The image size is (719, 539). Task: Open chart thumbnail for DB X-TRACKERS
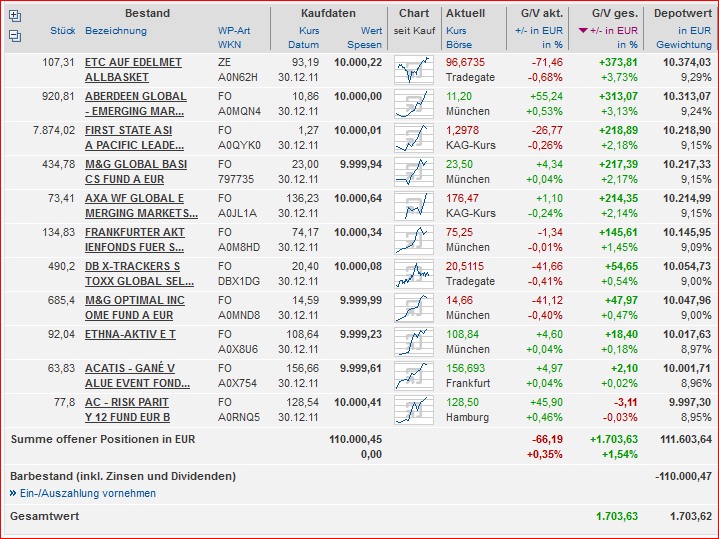tap(414, 273)
